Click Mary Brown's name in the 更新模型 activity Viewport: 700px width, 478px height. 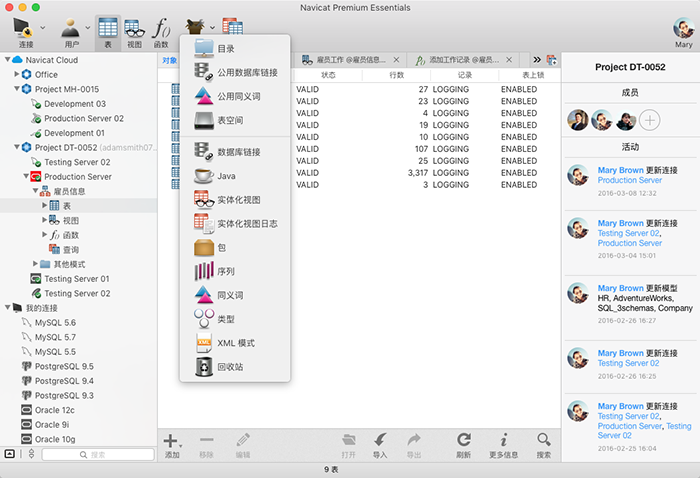621,288
